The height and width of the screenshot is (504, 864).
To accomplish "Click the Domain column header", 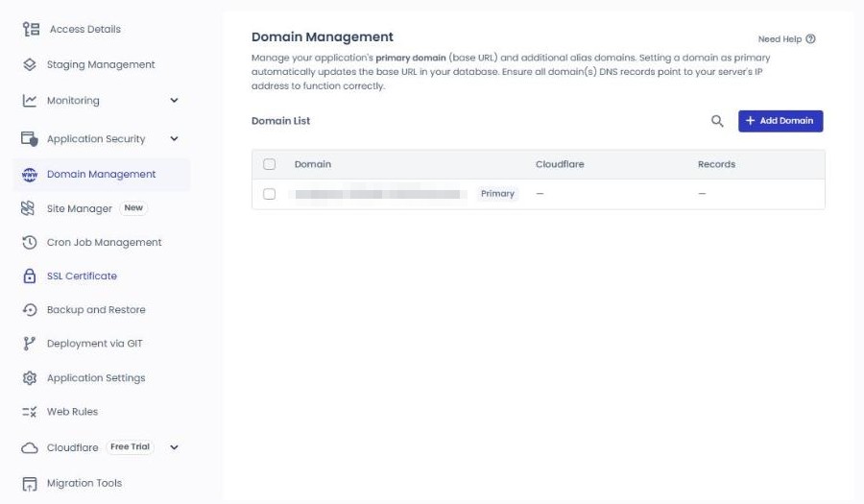I will click(312, 164).
